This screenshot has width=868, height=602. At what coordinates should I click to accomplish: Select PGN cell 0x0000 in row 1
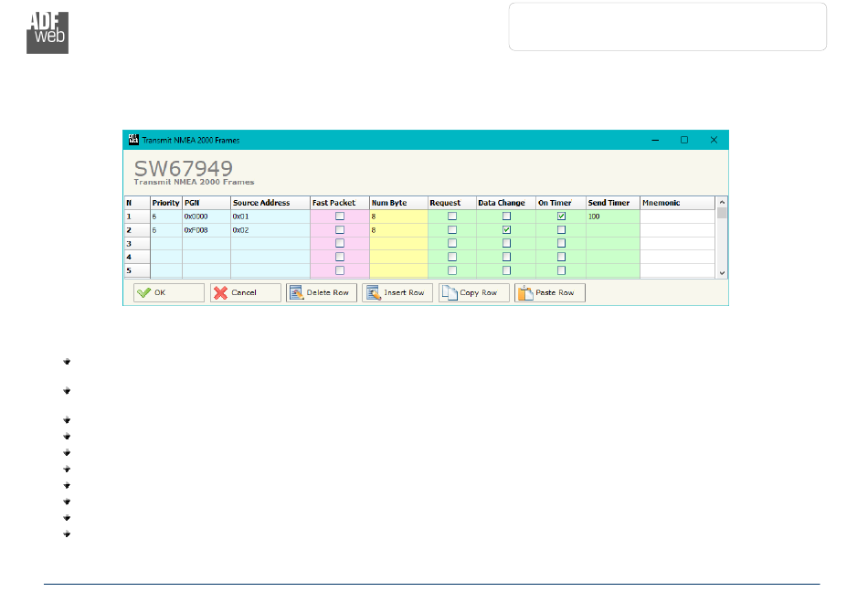click(x=206, y=217)
